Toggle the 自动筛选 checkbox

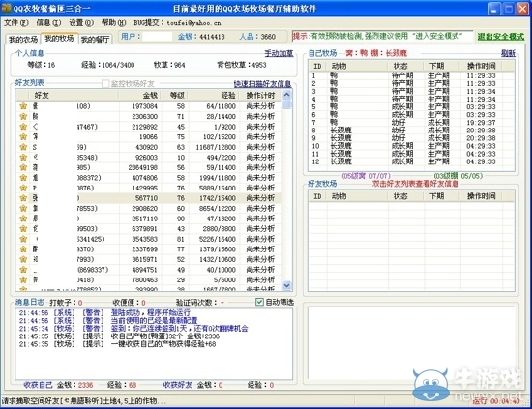(259, 302)
